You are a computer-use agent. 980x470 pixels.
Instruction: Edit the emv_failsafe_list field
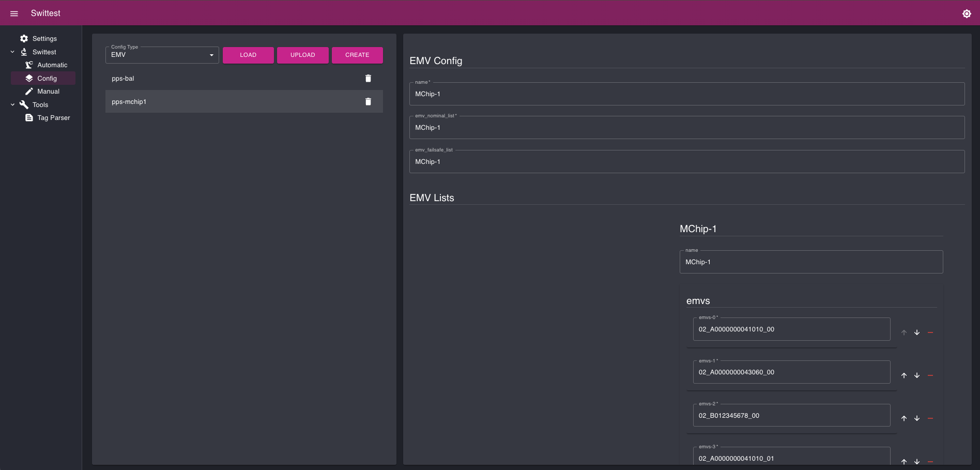(x=687, y=162)
